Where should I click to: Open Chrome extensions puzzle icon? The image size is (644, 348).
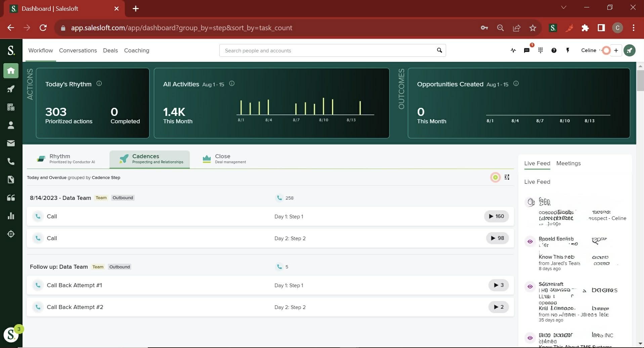585,28
